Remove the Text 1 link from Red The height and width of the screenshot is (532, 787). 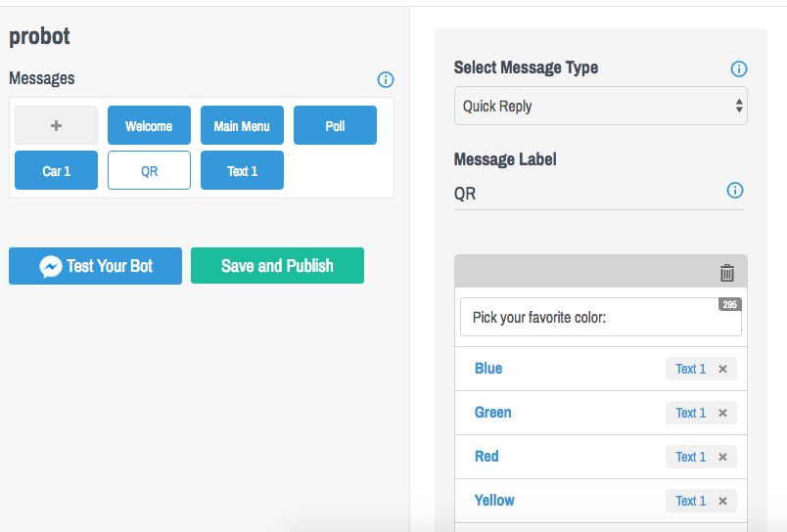click(x=722, y=458)
